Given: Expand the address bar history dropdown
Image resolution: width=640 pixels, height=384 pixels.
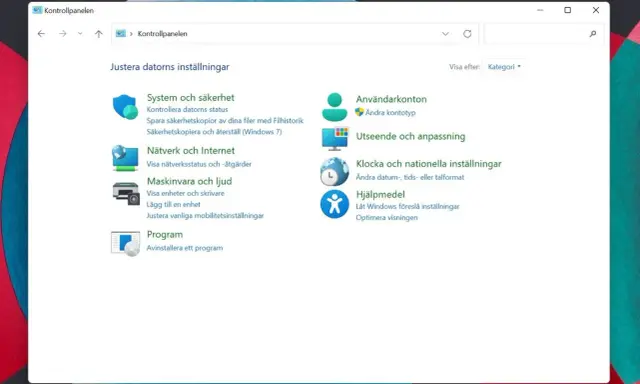Looking at the screenshot, I should click(x=445, y=34).
